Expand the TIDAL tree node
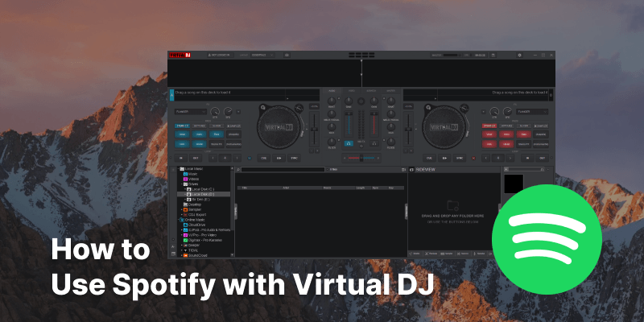The image size is (644, 322). coord(182,250)
